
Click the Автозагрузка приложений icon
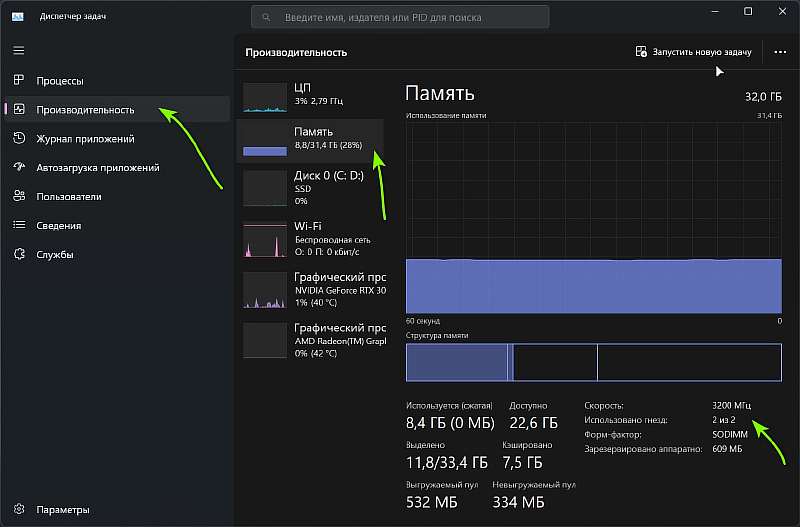pyautogui.click(x=19, y=168)
